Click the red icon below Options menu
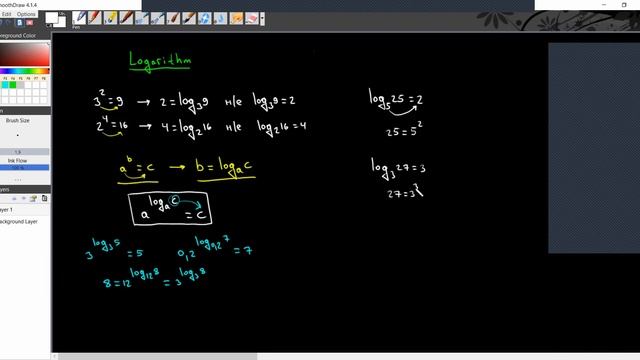The width and height of the screenshot is (640, 360). point(29,23)
